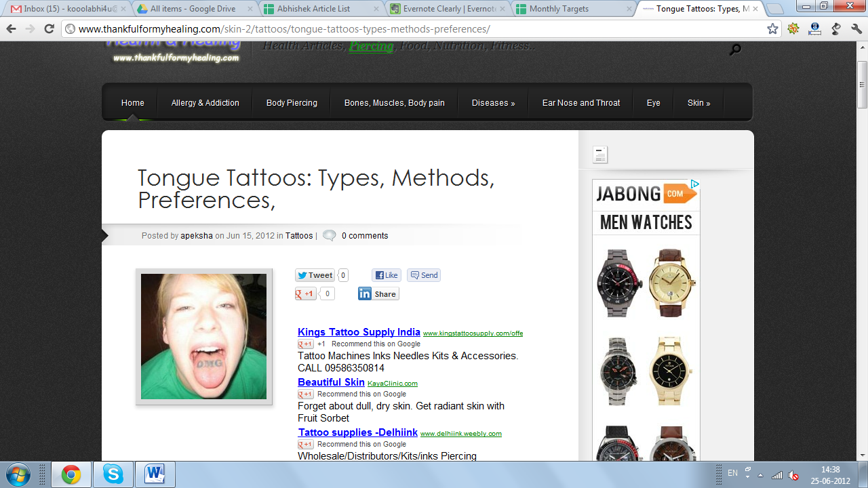Open the Tattoos category link
This screenshot has width=868, height=488.
(x=299, y=236)
